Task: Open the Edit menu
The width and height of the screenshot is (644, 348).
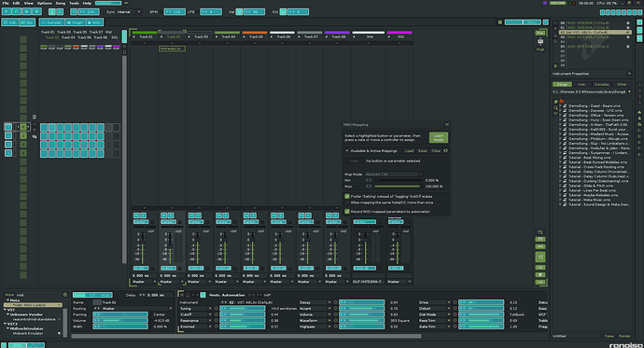Action: pos(16,3)
